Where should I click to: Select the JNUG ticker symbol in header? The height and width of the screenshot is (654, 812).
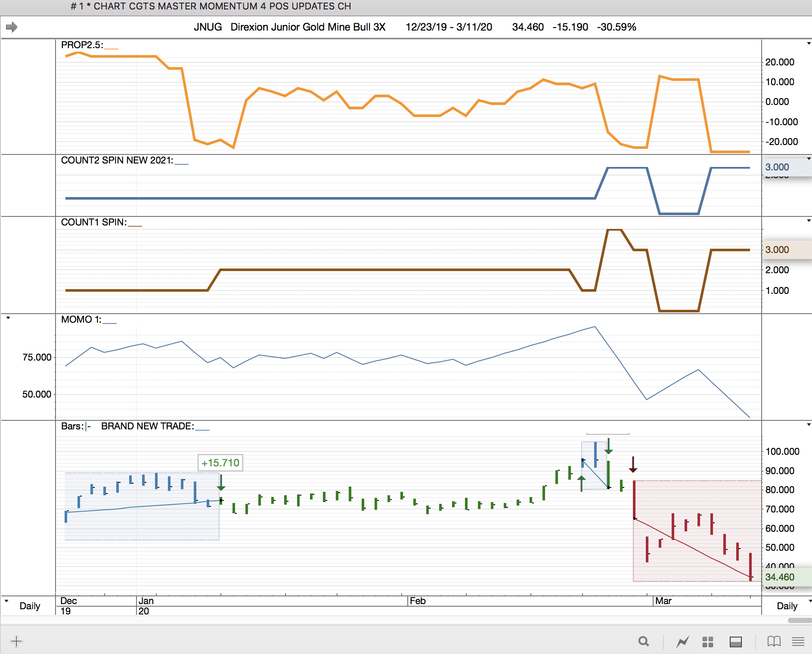(208, 27)
